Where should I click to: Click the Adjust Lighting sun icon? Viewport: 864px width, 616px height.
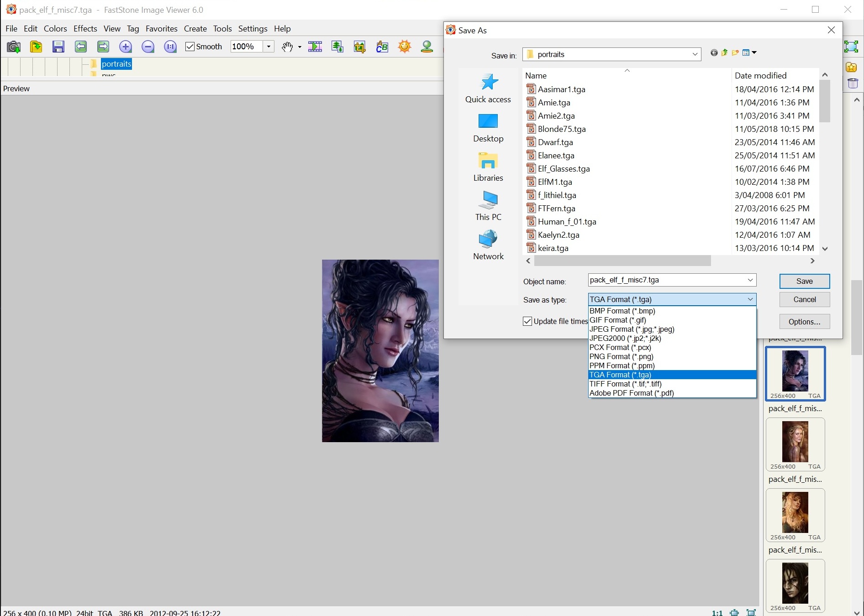tap(405, 47)
